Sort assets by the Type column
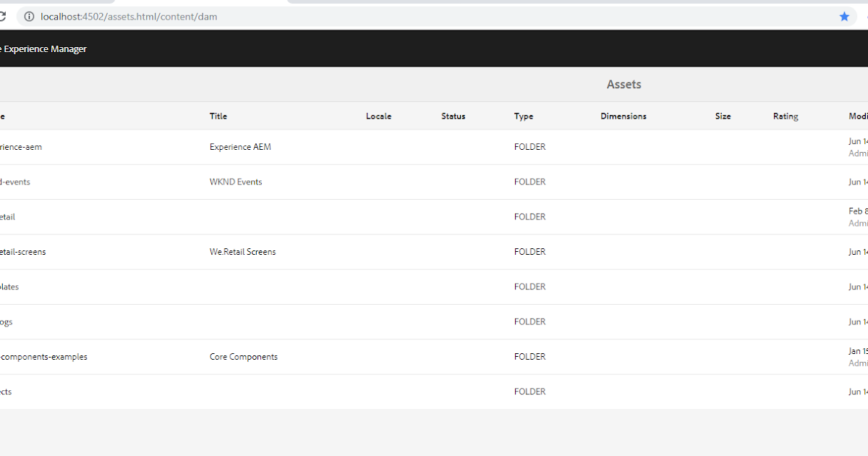Viewport: 868px width, 456px height. [523, 116]
